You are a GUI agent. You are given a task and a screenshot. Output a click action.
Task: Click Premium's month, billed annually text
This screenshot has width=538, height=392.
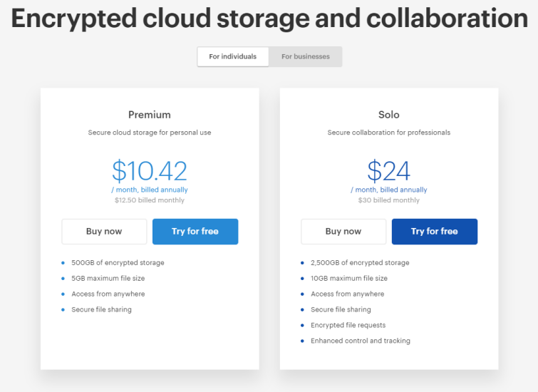point(150,190)
